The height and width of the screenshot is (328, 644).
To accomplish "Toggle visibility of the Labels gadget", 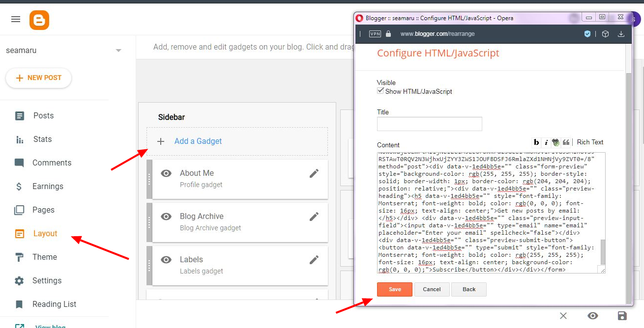I will coord(166,259).
